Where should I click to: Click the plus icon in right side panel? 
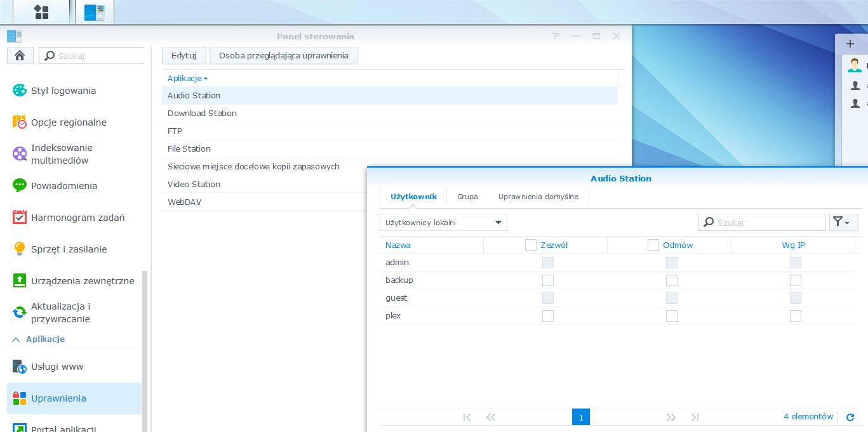(x=850, y=44)
